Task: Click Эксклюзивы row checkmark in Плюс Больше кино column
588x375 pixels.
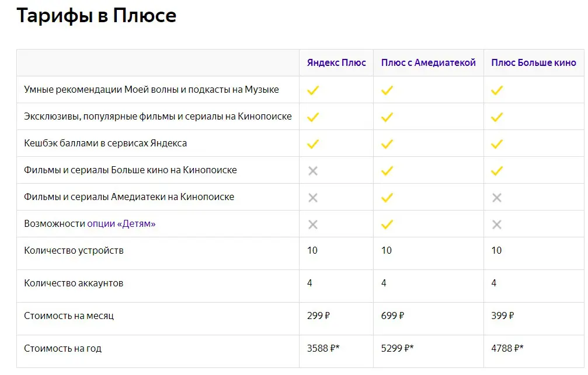Action: point(497,117)
